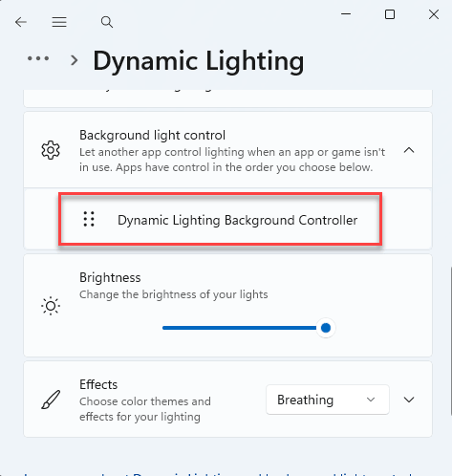The height and width of the screenshot is (476, 452).
Task: Open the learn more link at the bottom
Action: 219,474
